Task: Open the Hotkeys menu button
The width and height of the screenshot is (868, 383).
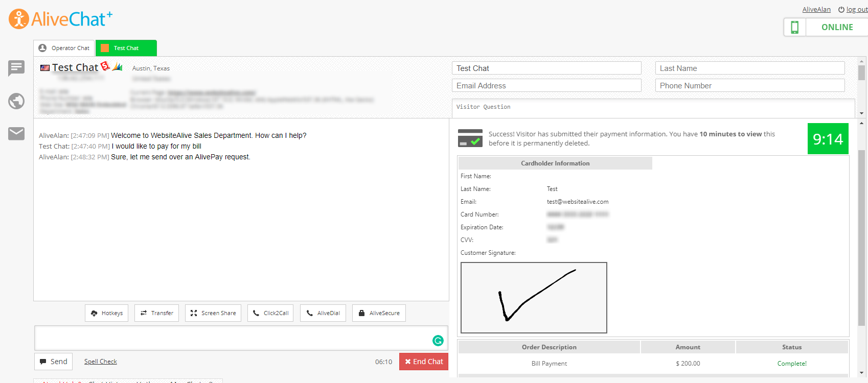Action: click(x=107, y=313)
